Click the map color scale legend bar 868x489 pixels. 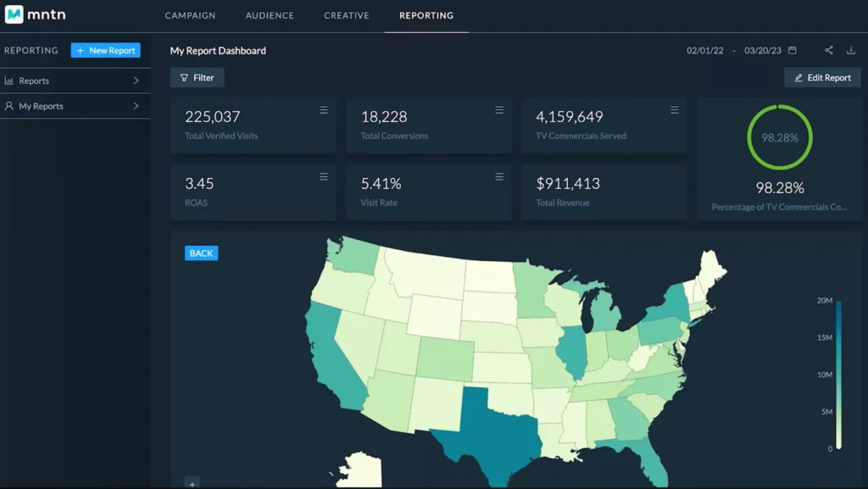[x=838, y=374]
